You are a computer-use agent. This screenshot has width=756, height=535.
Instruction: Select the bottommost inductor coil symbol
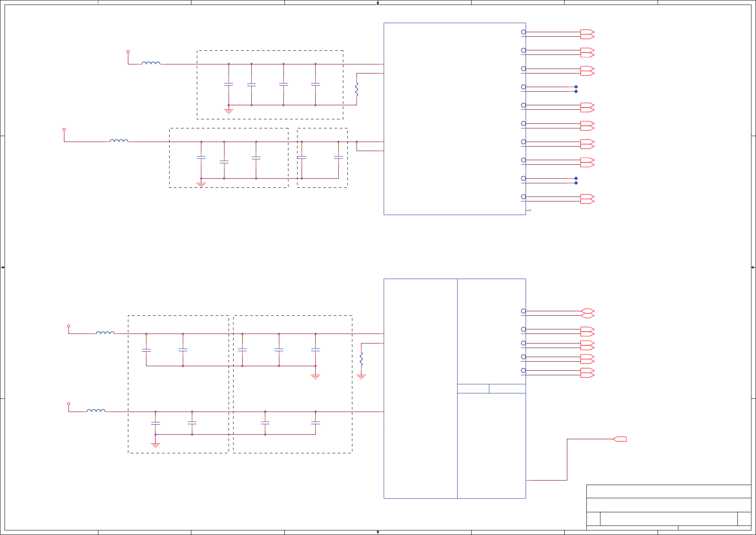click(x=96, y=411)
